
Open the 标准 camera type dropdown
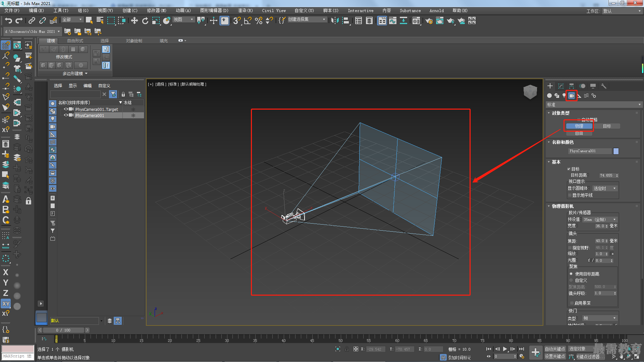[x=594, y=105]
